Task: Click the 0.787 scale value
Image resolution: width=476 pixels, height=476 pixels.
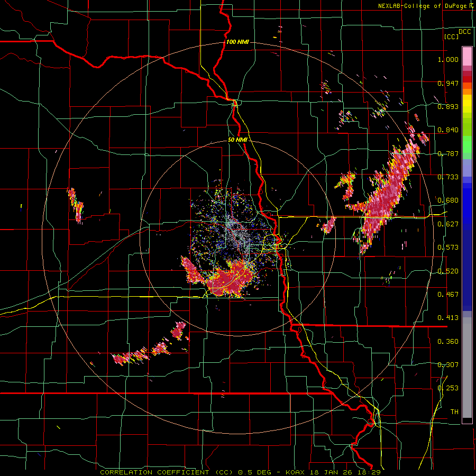Action: 448,153
